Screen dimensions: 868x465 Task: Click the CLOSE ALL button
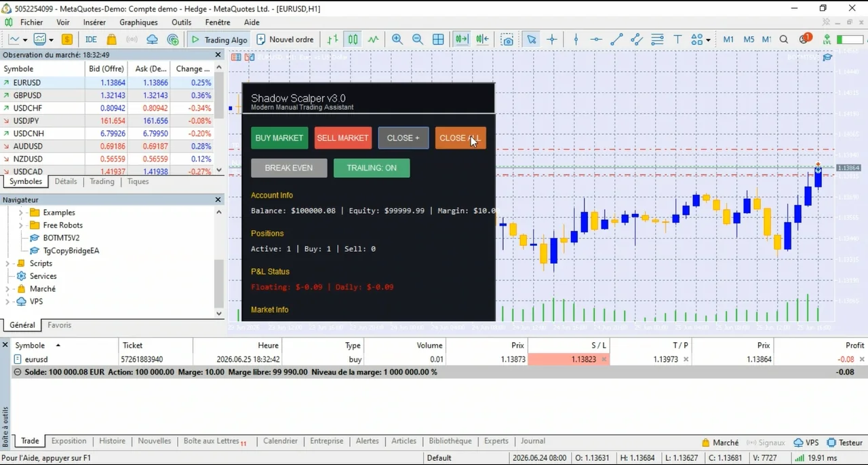click(x=460, y=138)
